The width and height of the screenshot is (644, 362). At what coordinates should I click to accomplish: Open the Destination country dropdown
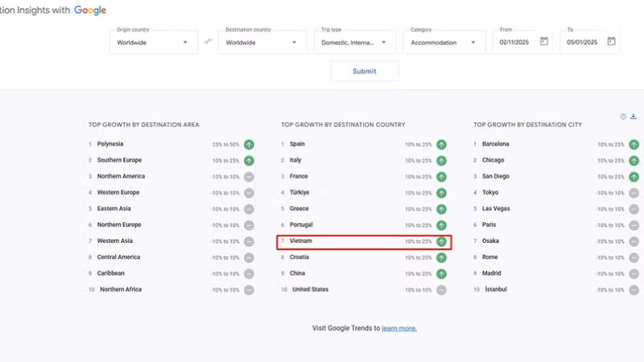click(262, 42)
